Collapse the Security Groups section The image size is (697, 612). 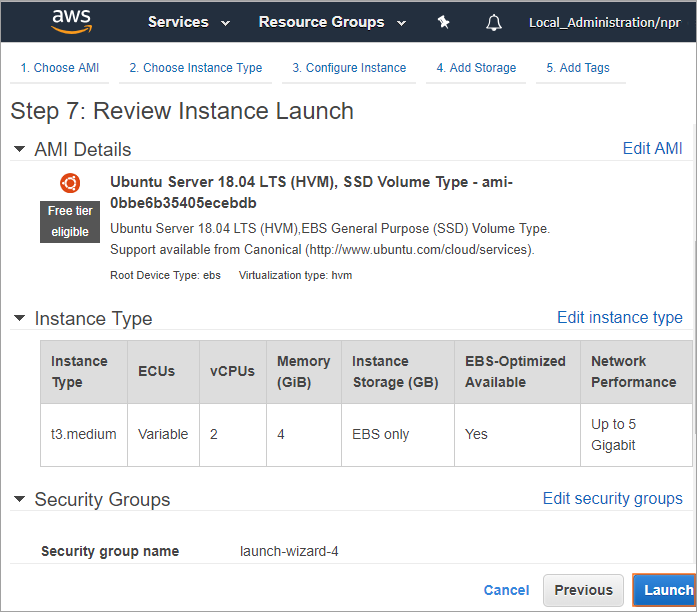click(20, 499)
